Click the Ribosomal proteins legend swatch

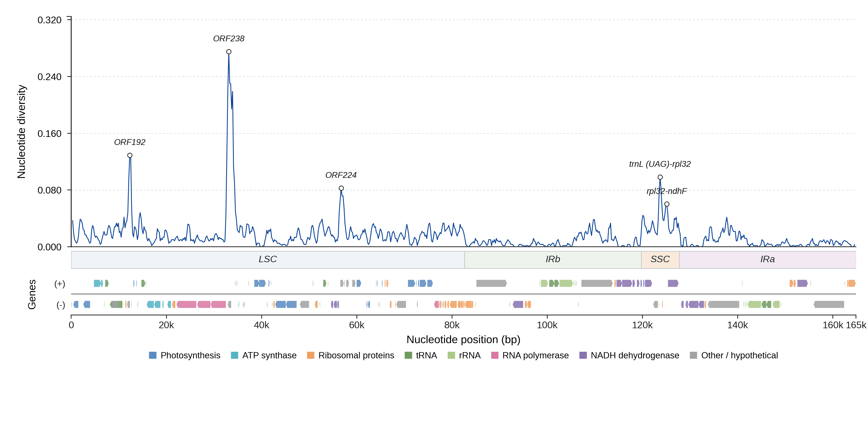pyautogui.click(x=311, y=355)
